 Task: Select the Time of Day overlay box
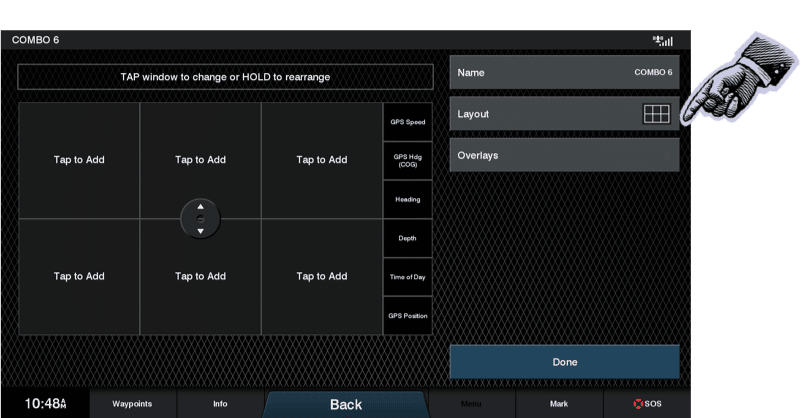pyautogui.click(x=408, y=277)
